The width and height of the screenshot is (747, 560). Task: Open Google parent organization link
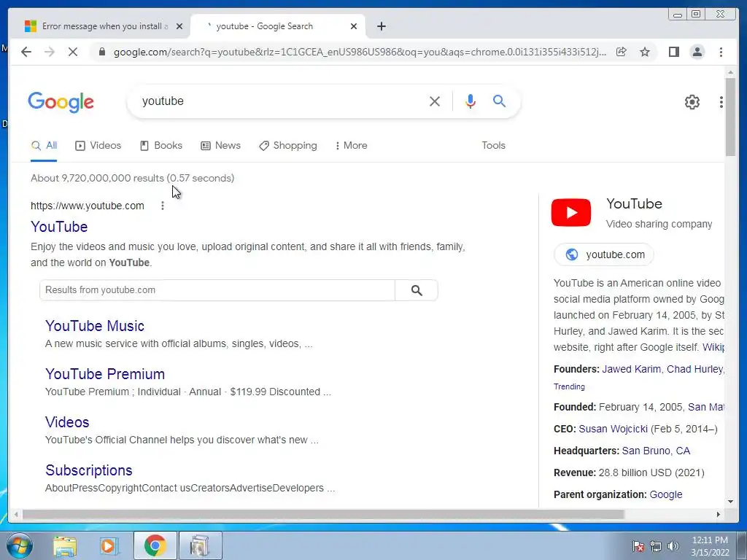point(666,495)
